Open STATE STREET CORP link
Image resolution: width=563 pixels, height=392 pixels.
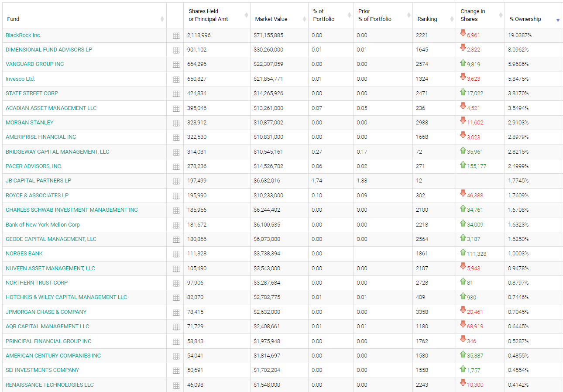click(32, 93)
